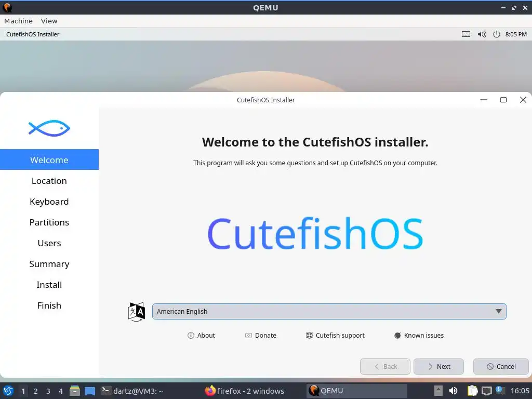Click the host network monitor tray icon

click(x=486, y=391)
